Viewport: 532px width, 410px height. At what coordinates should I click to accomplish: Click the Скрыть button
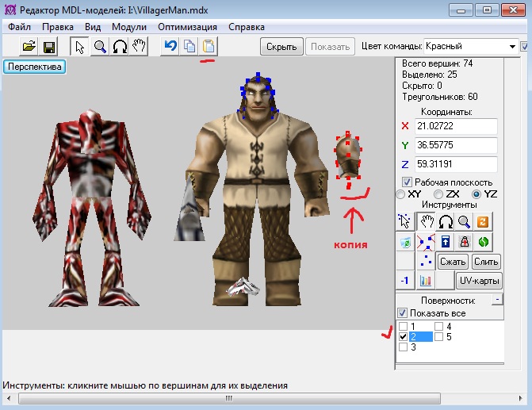tap(281, 47)
